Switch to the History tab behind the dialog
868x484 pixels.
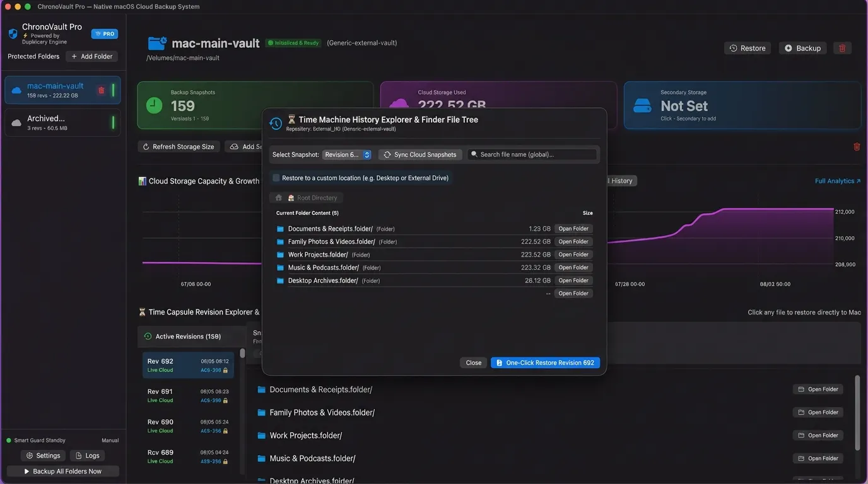click(x=621, y=181)
